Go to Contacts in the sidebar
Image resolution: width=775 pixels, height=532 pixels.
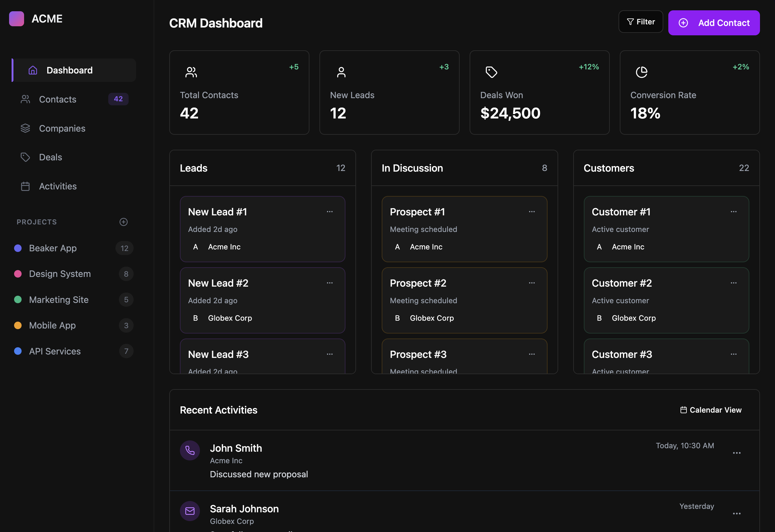[x=58, y=99]
